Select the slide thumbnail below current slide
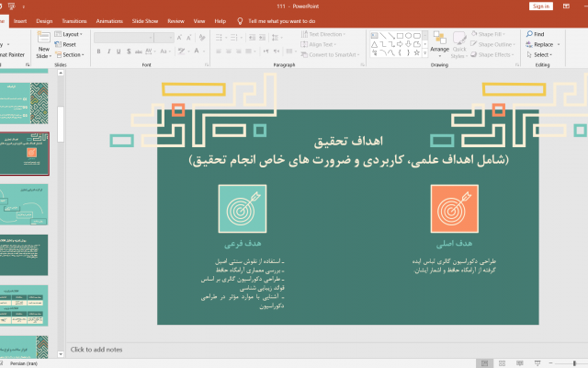The height and width of the screenshot is (368, 588). pos(23,204)
